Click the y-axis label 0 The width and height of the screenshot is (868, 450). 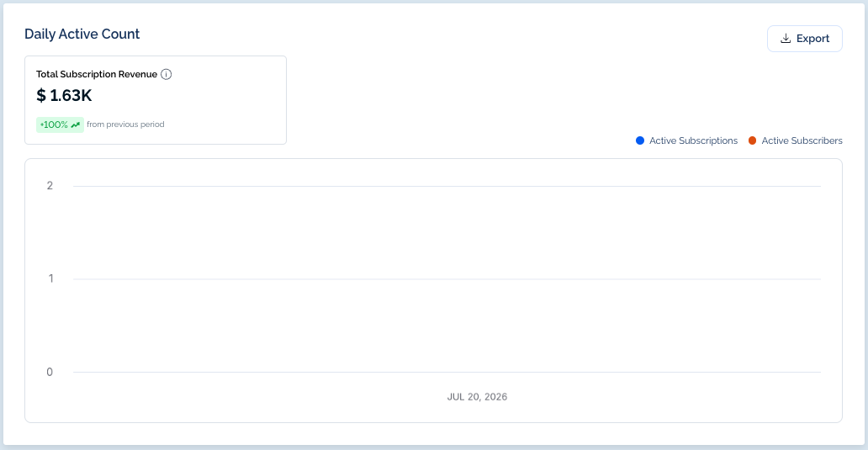pos(50,372)
